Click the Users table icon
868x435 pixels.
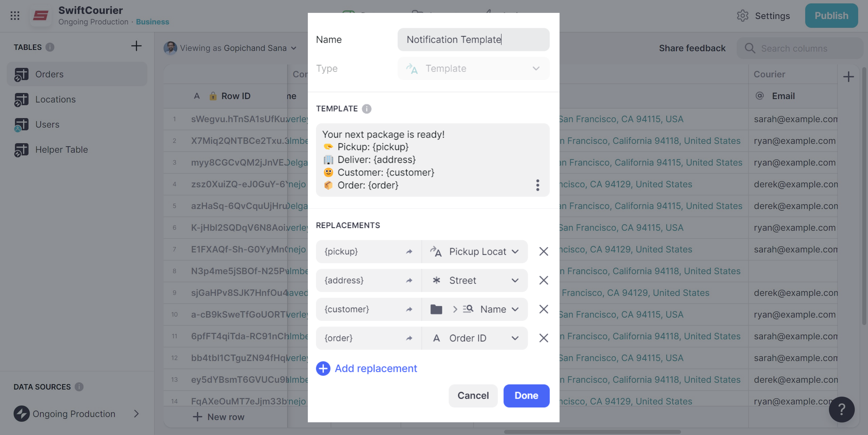tap(21, 125)
